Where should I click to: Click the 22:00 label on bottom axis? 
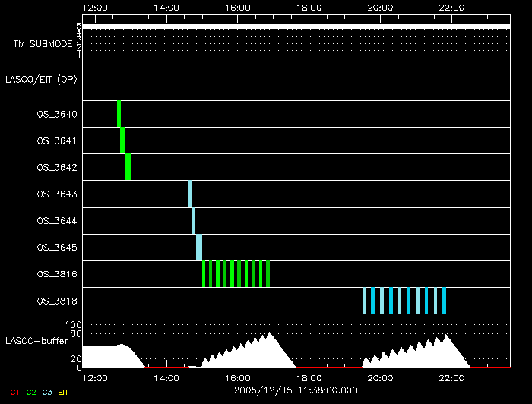pos(452,377)
